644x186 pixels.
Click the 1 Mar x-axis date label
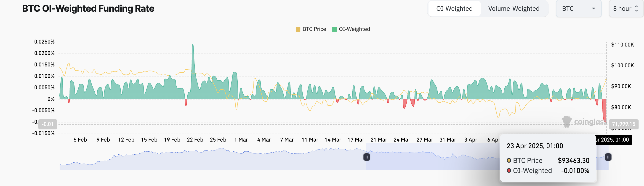click(x=241, y=140)
